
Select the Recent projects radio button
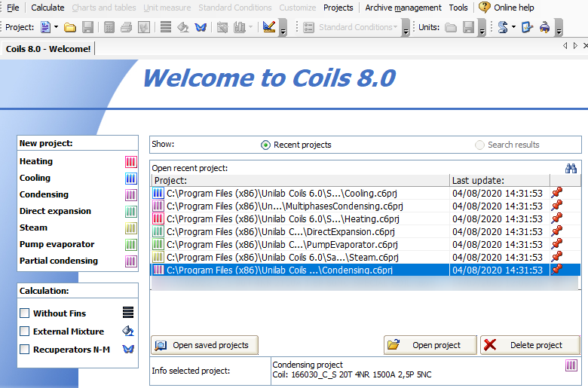[x=265, y=145]
